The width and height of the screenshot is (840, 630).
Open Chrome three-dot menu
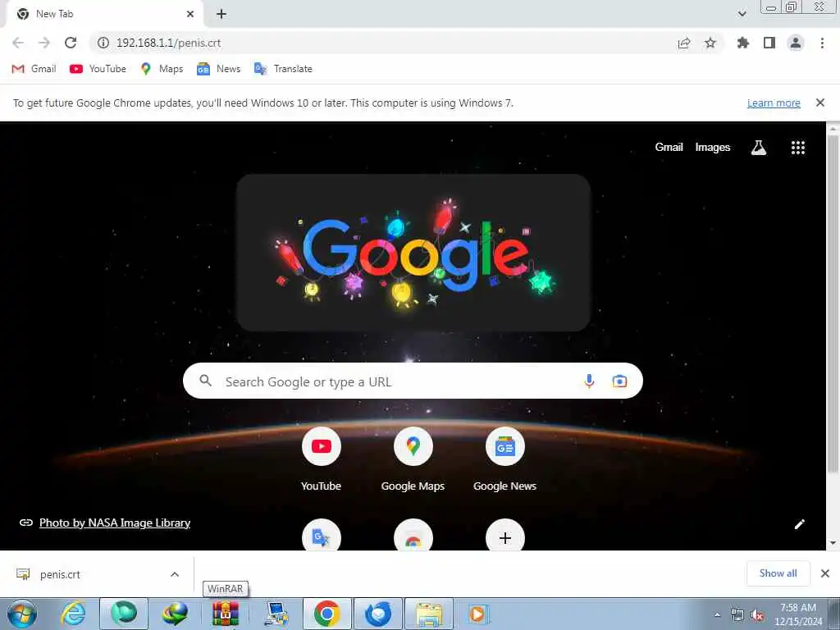[822, 43]
